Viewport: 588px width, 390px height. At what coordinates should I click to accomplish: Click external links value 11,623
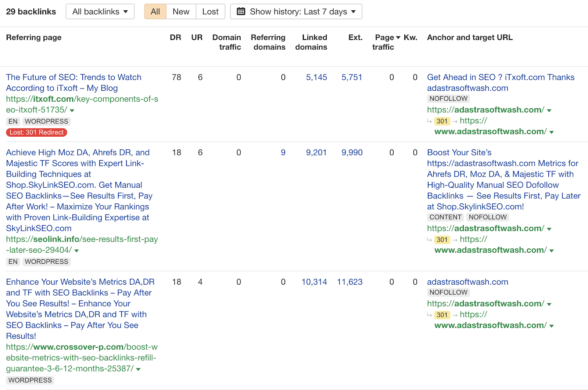349,282
